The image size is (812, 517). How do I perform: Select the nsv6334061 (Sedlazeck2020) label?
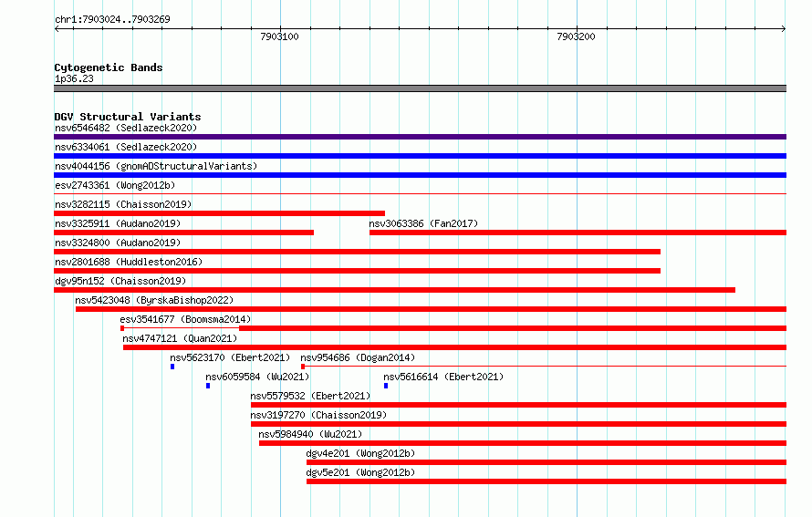[126, 147]
